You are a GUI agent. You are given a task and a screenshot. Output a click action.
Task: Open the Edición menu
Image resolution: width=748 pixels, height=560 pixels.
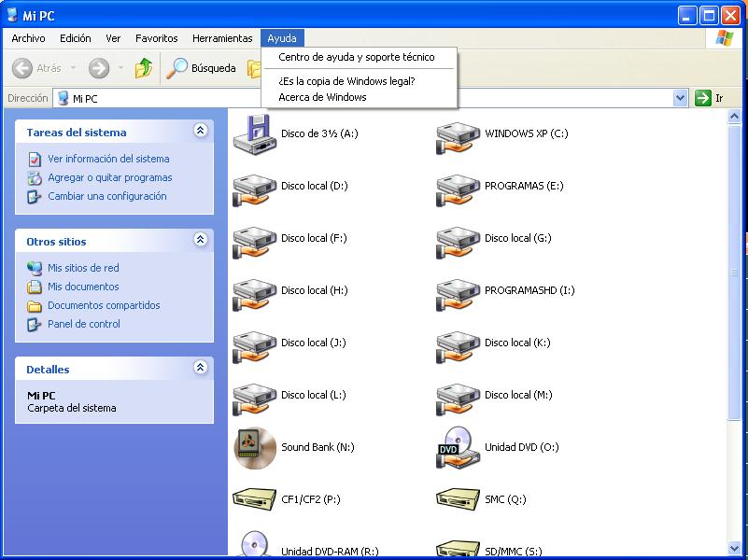pos(76,38)
